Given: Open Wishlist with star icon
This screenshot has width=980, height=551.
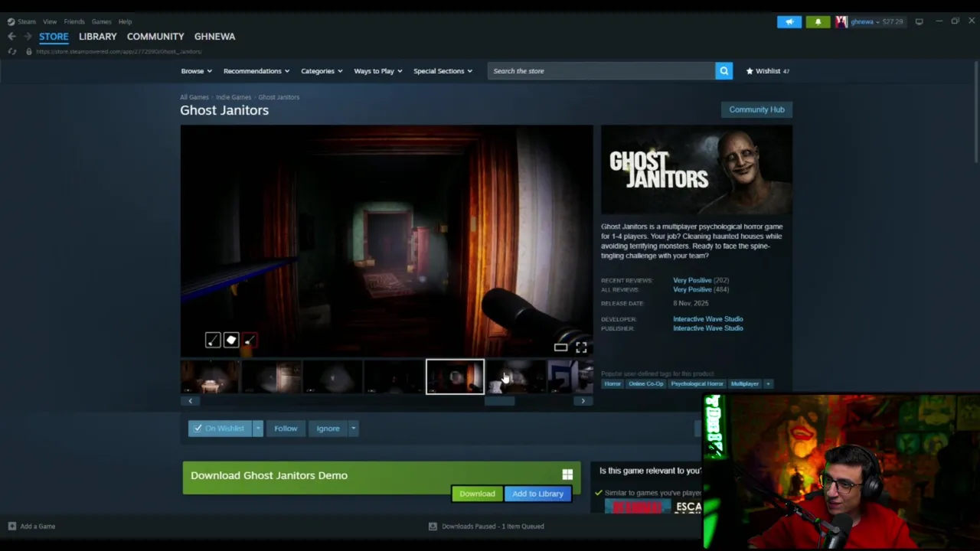Looking at the screenshot, I should point(768,71).
